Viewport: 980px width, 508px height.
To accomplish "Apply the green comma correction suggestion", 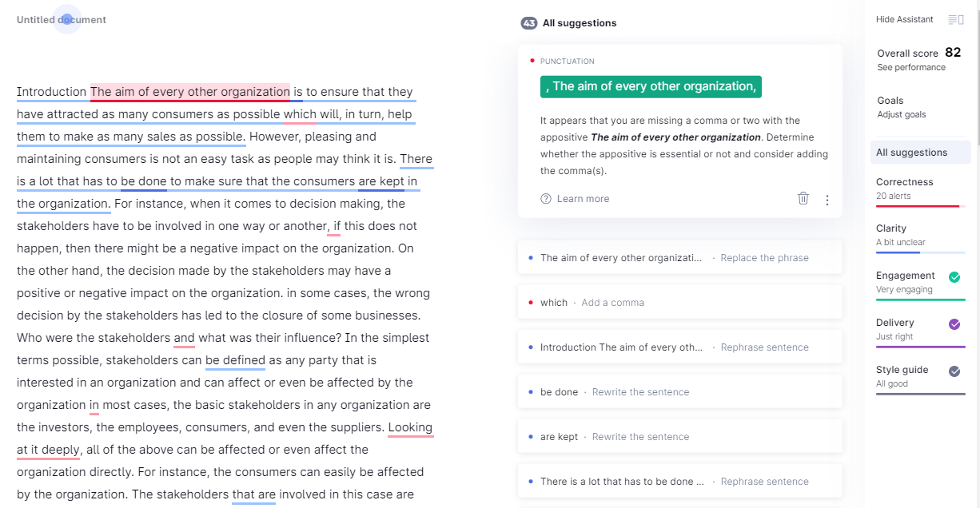I will (651, 86).
